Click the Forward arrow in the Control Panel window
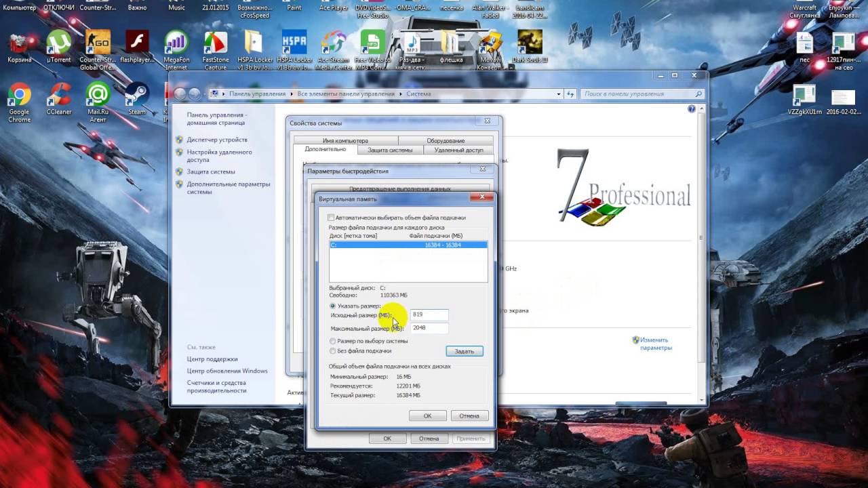 (195, 94)
